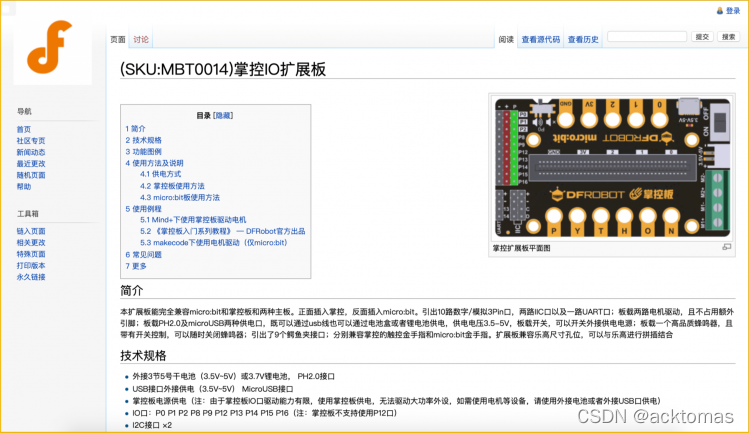The image size is (749, 433).
Task: Jump to section 2 技术规格
Action: 143,140
